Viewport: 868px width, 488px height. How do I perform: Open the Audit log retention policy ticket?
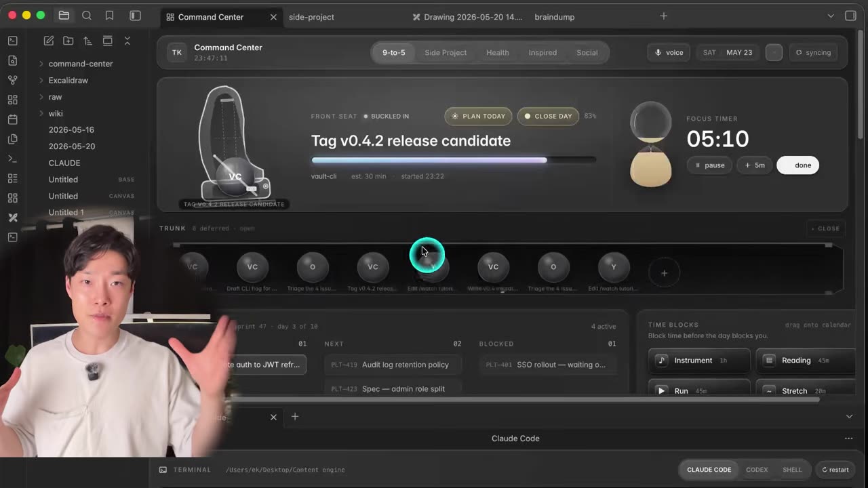pyautogui.click(x=393, y=365)
